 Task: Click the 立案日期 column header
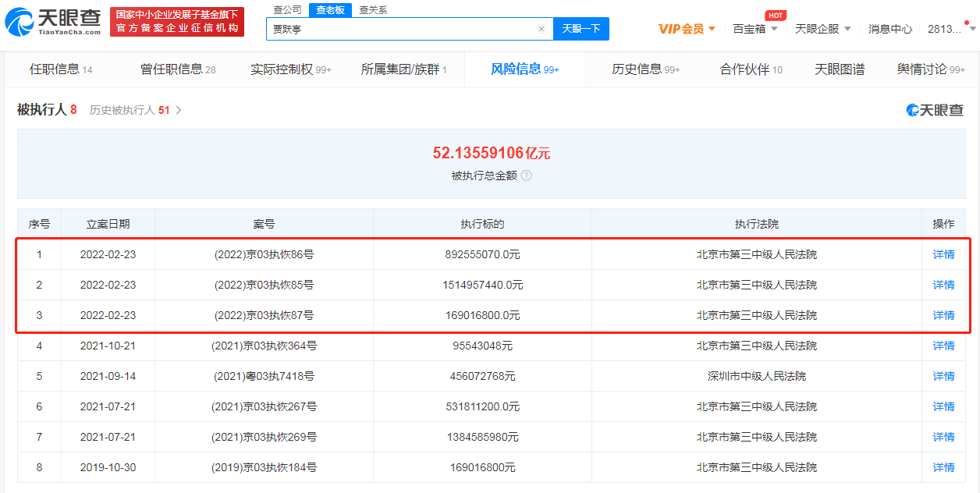click(x=108, y=224)
